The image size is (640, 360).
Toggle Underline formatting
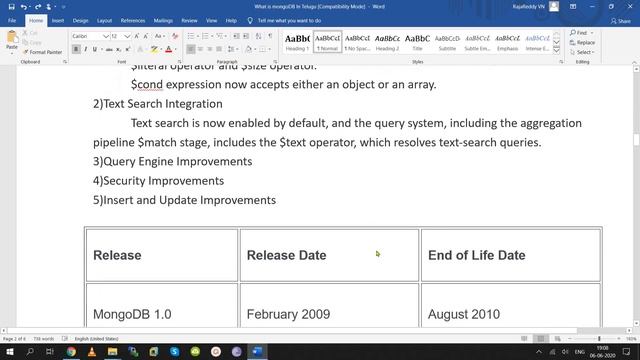tap(95, 49)
